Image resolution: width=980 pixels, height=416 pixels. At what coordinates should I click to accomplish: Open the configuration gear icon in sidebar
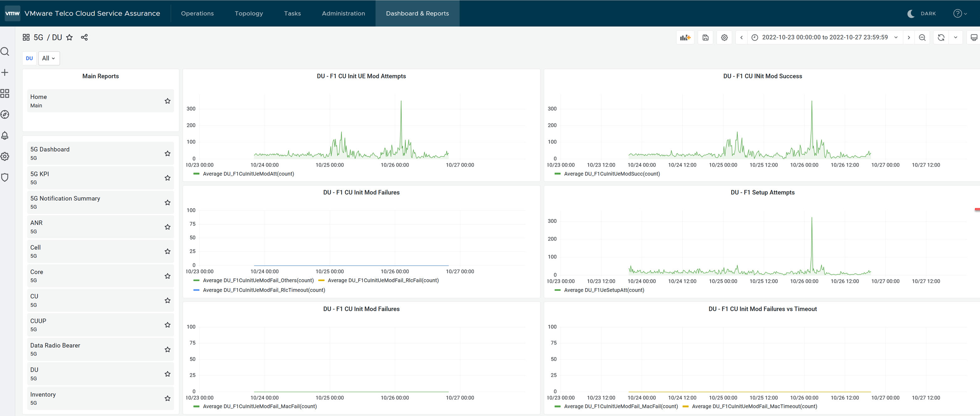pyautogui.click(x=5, y=157)
